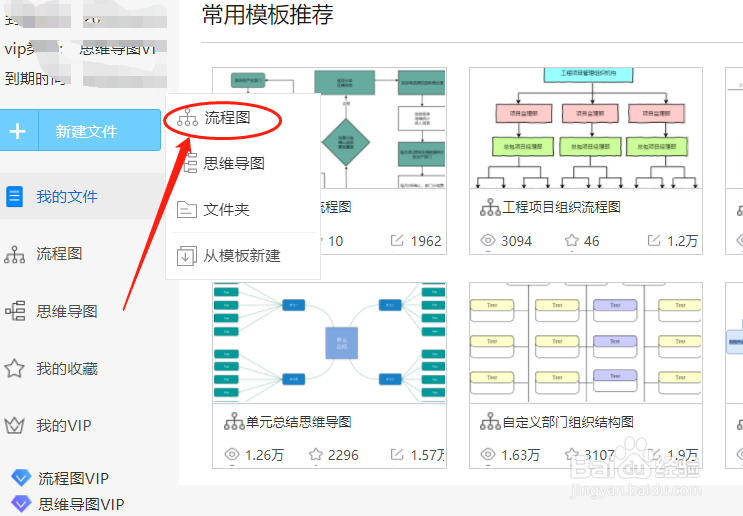
Task: Click the org-chart icon before 单元总结思维导图
Action: (x=234, y=422)
